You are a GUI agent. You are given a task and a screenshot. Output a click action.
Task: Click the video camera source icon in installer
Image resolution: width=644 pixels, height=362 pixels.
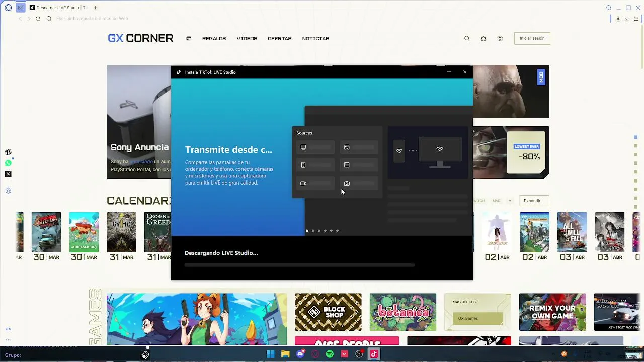click(x=303, y=183)
